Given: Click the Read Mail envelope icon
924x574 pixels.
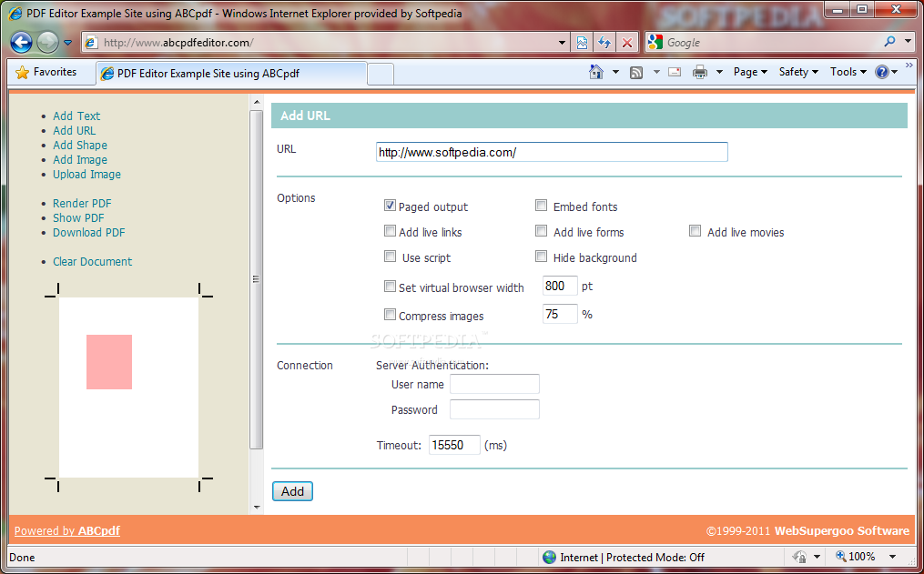Looking at the screenshot, I should point(675,72).
